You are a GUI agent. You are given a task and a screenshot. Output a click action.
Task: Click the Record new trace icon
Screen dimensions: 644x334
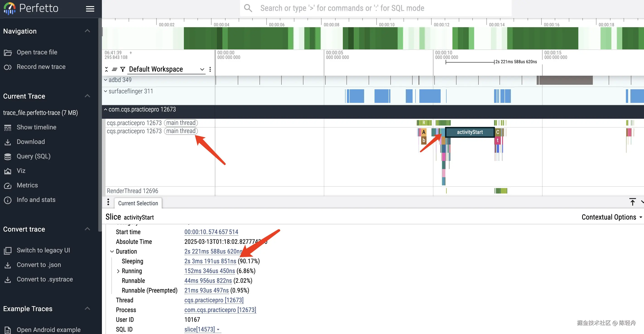click(8, 67)
